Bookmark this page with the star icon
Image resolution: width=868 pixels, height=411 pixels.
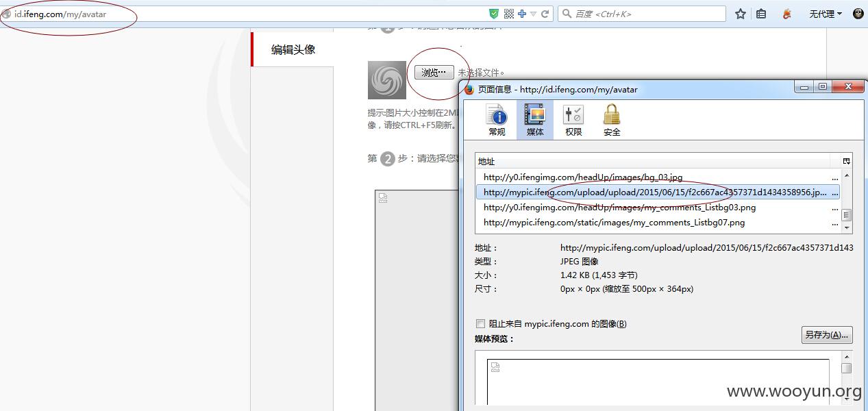[741, 14]
